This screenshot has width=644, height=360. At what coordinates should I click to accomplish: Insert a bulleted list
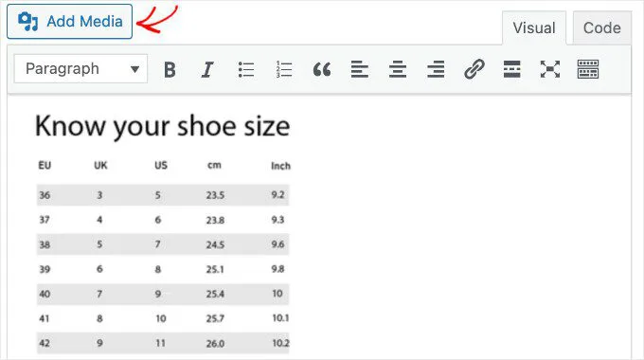pyautogui.click(x=246, y=69)
